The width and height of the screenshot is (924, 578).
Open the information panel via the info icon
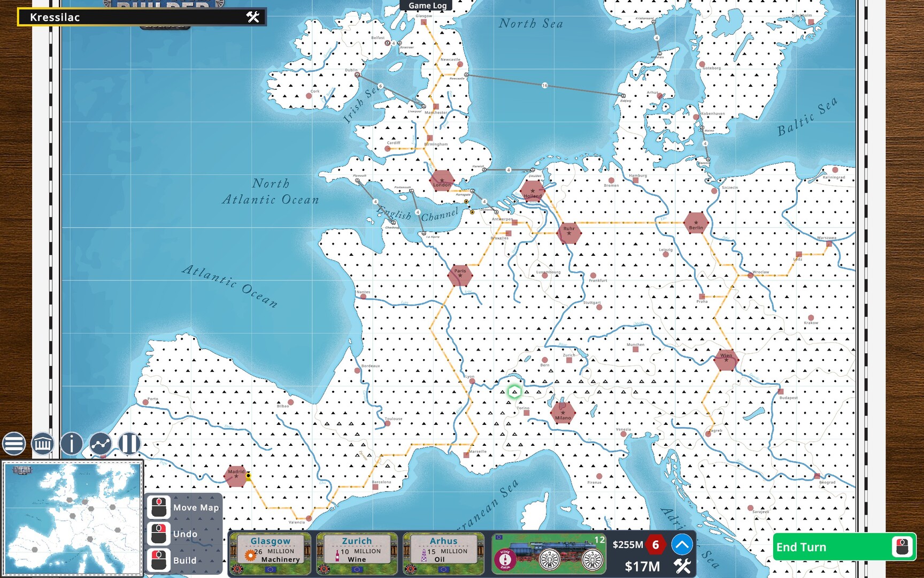(x=71, y=443)
